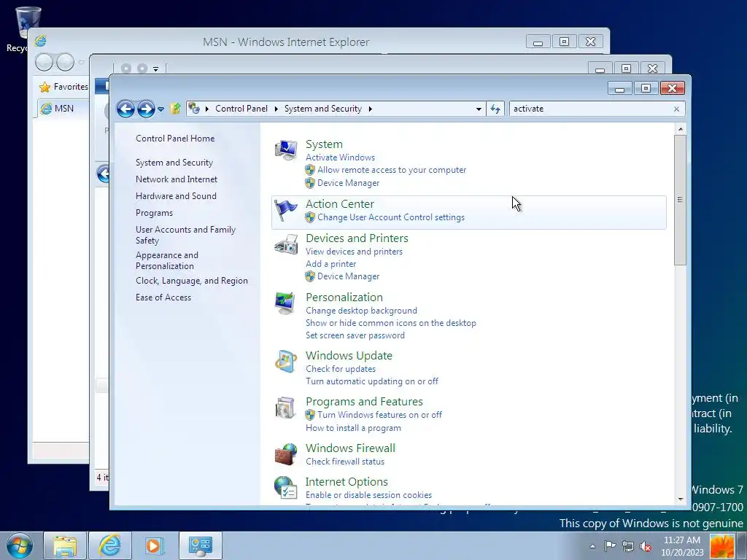Click the Action Center flag in the system tray
Screen dimensions: 747x560
click(x=610, y=546)
